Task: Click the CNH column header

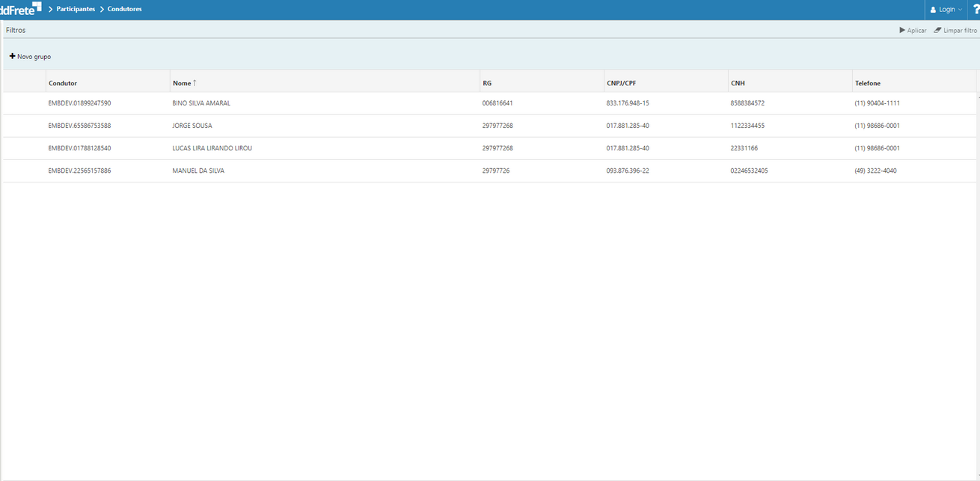Action: (x=738, y=83)
